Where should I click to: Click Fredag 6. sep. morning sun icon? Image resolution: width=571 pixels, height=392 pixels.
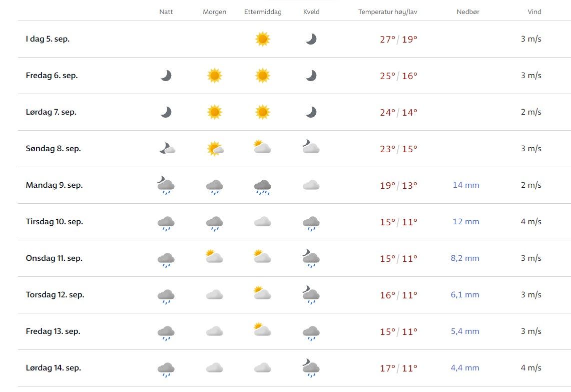[x=214, y=76]
